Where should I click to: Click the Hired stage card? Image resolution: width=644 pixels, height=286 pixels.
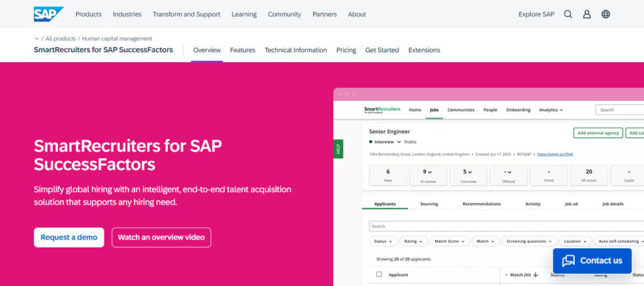(x=548, y=175)
